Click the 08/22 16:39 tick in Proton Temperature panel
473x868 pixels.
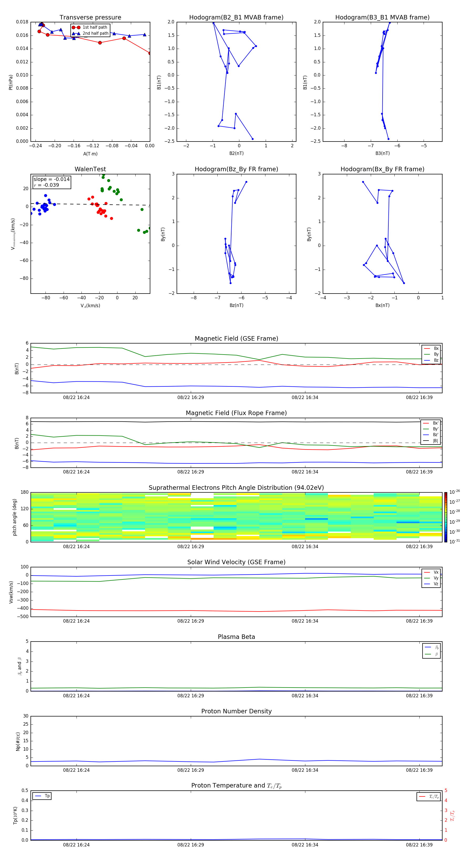(x=419, y=845)
